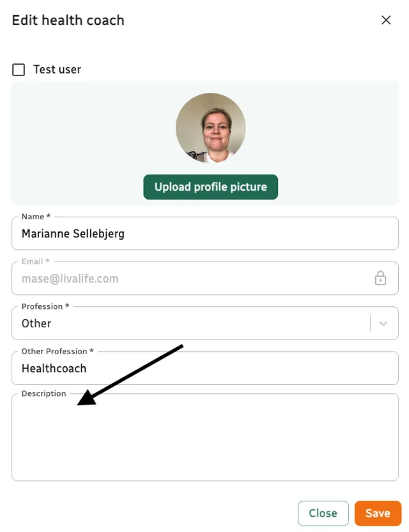Expand Profession list using the chevron arrow
The height and width of the screenshot is (532, 409).
tap(383, 323)
